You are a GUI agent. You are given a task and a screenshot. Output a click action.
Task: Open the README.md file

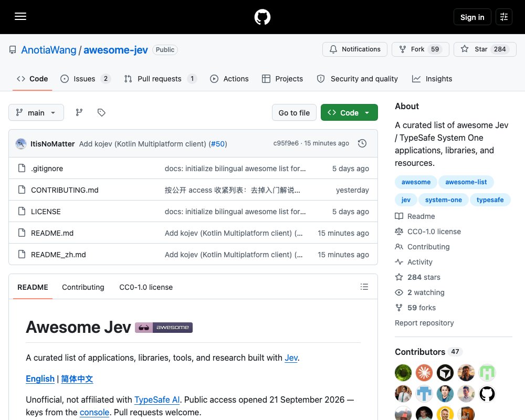click(52, 233)
